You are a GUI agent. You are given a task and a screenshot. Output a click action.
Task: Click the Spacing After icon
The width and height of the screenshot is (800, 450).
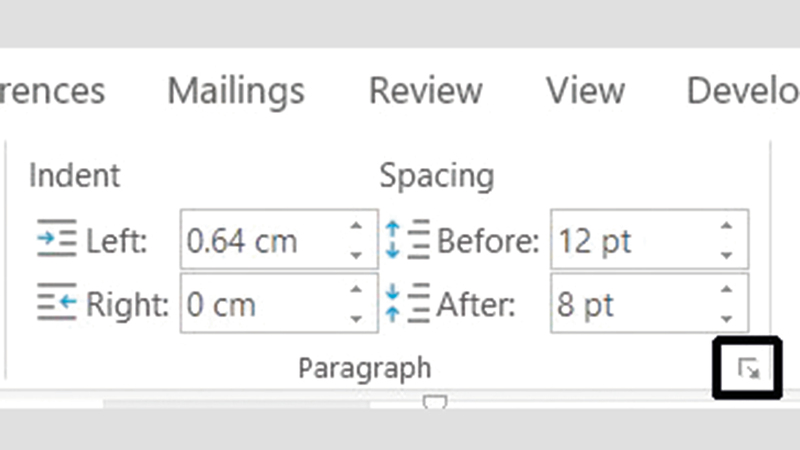406,303
